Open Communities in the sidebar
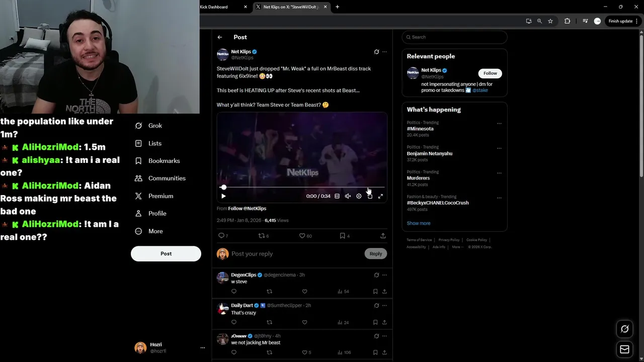The image size is (644, 362). tap(160, 178)
